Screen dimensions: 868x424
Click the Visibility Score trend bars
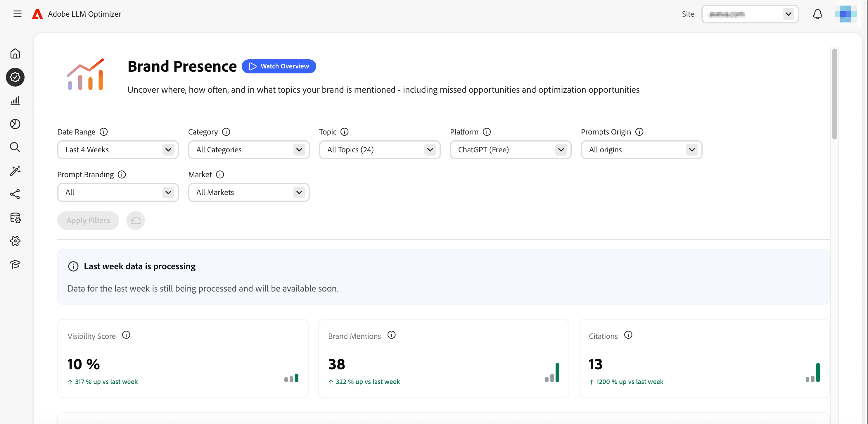pos(291,378)
